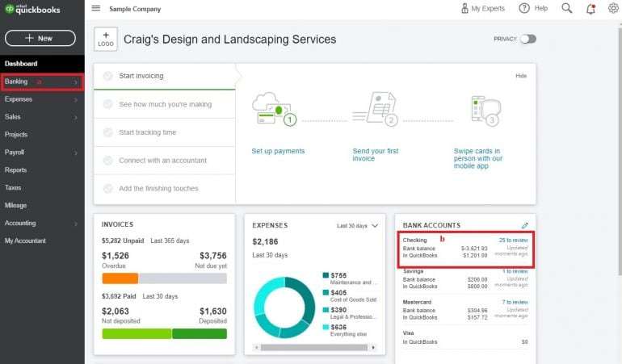Hide the setup guide panel
The height and width of the screenshot is (364, 622).
521,76
